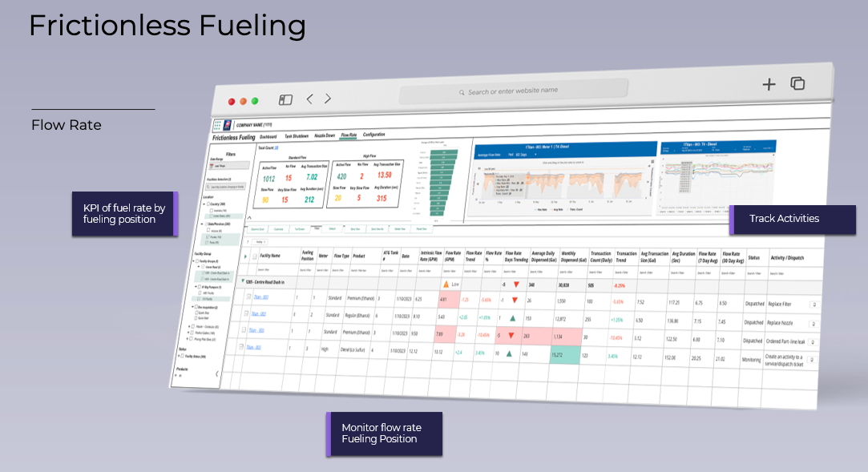Click the red down-arrow trend icon on Titan-001 row
The image size is (868, 472).
point(515,300)
